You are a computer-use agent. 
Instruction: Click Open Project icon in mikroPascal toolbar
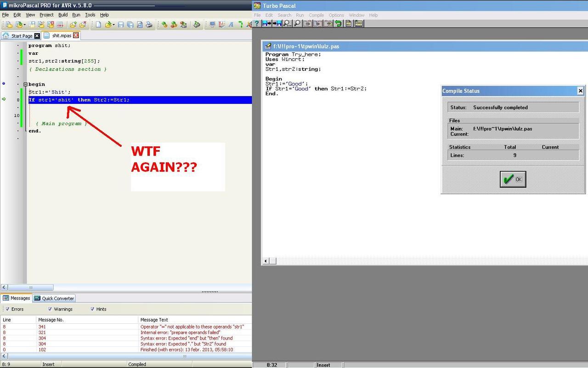tap(19, 25)
